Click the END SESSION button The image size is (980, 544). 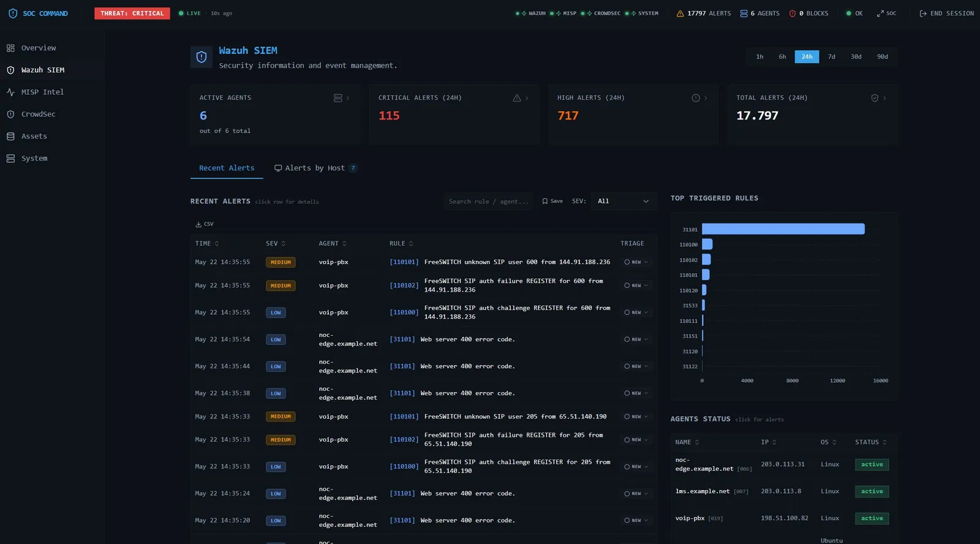point(946,13)
